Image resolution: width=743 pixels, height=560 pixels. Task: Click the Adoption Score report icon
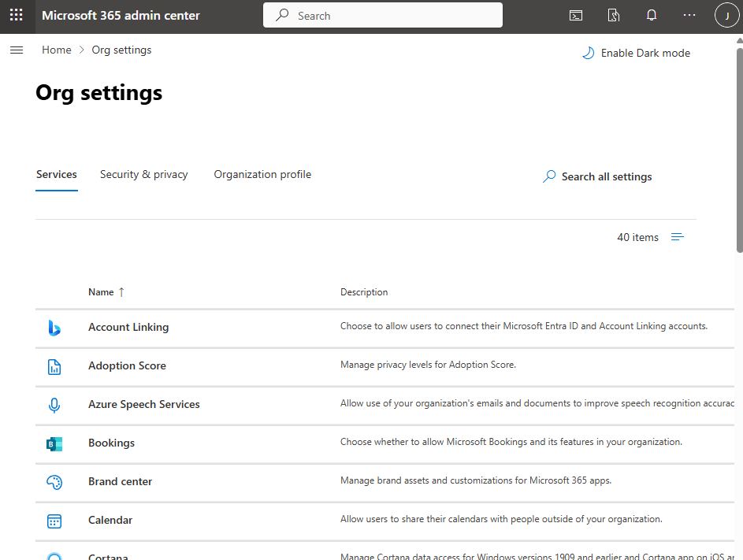54,367
